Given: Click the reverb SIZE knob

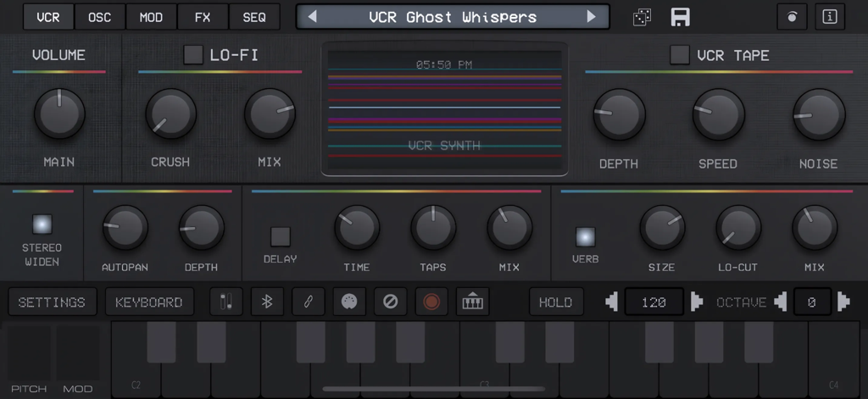Looking at the screenshot, I should click(663, 227).
